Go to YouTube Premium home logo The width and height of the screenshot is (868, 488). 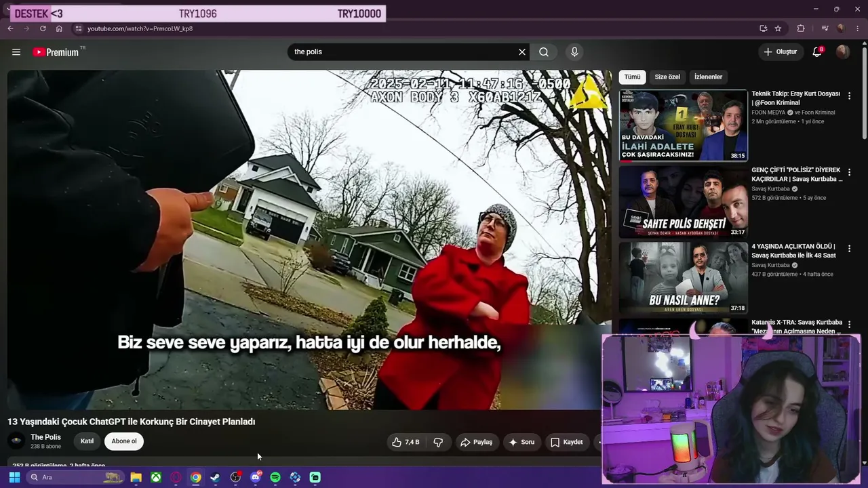[x=56, y=52]
